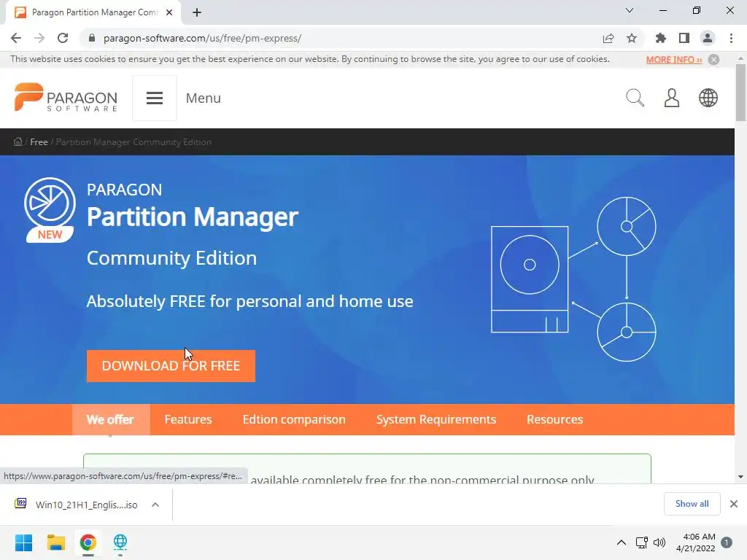
Task: Click the home icon in breadcrumb
Action: pyautogui.click(x=18, y=141)
